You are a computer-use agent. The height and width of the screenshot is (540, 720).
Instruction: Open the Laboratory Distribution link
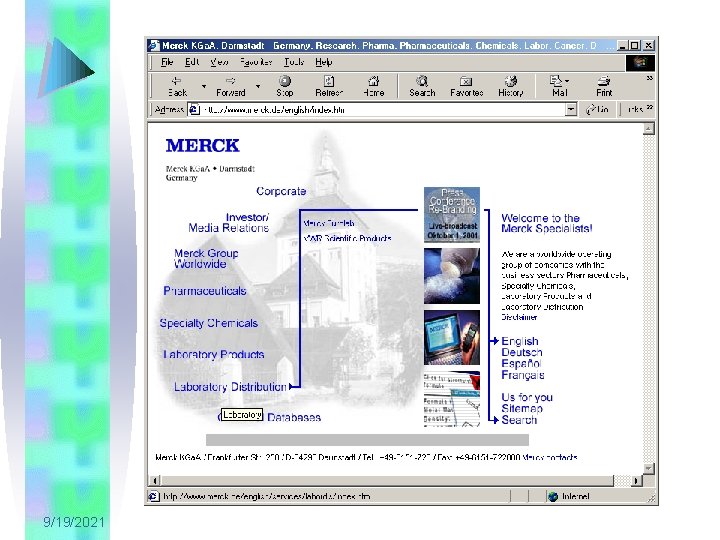(230, 387)
